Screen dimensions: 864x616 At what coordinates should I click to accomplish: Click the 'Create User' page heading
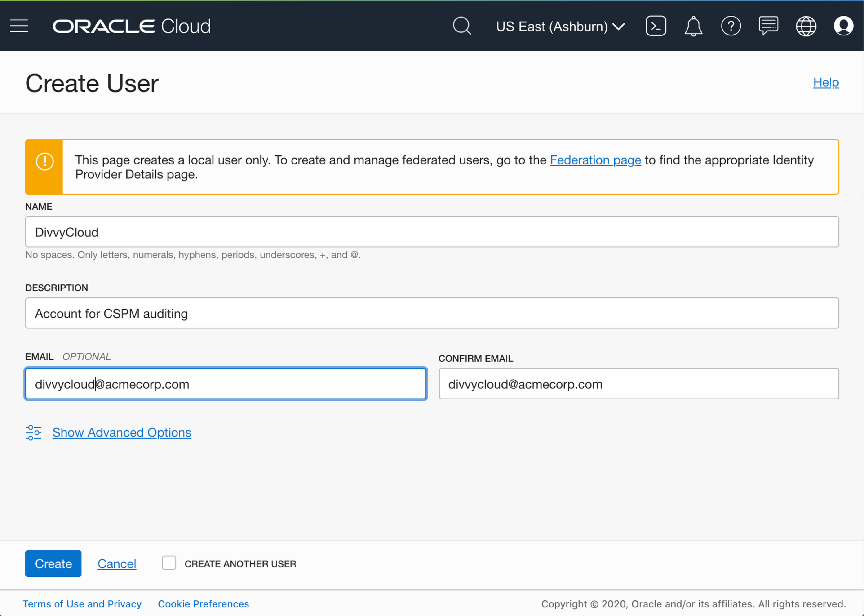point(92,83)
